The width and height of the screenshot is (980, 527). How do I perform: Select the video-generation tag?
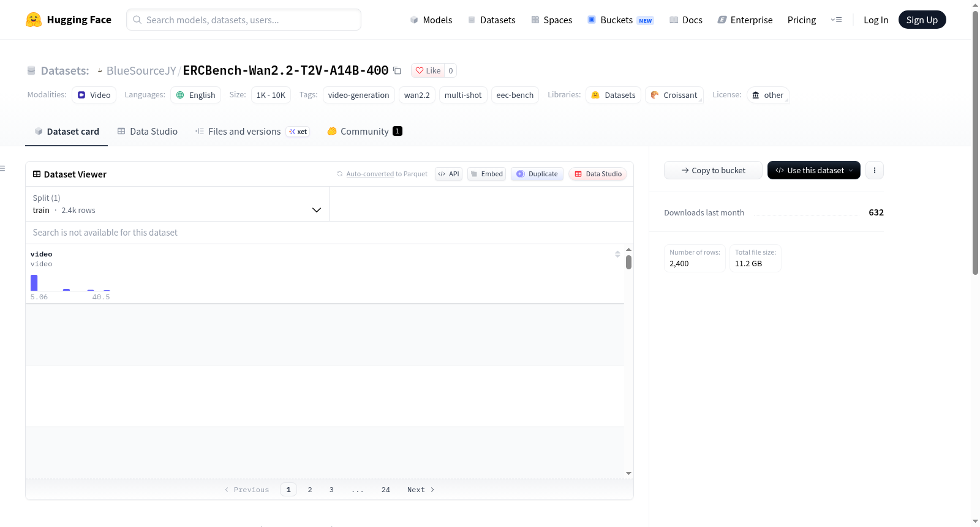358,95
